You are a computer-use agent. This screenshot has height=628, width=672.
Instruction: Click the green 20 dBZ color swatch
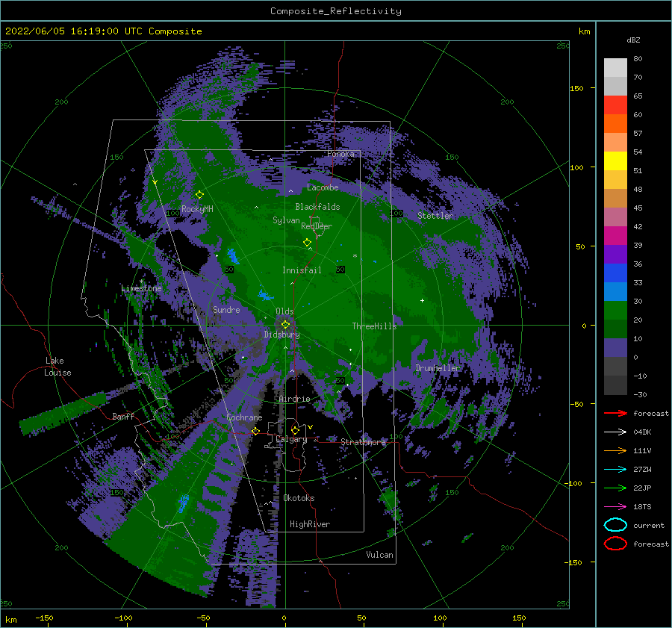615,310
